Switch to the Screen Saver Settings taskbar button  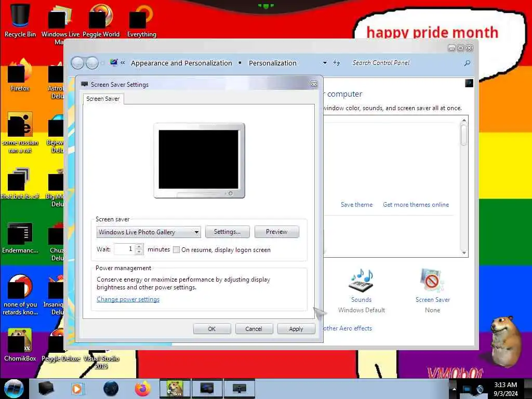(x=239, y=389)
